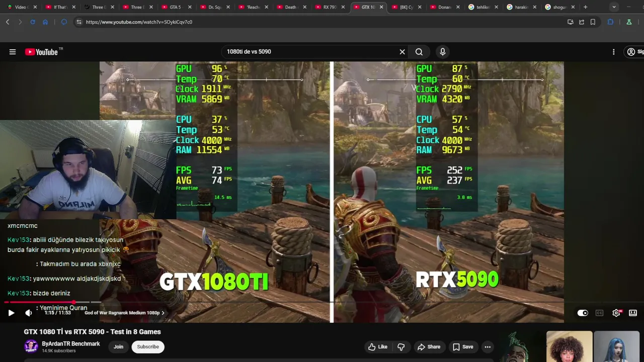Open more actions ellipsis beside Save
The image size is (644, 362).
point(488,347)
